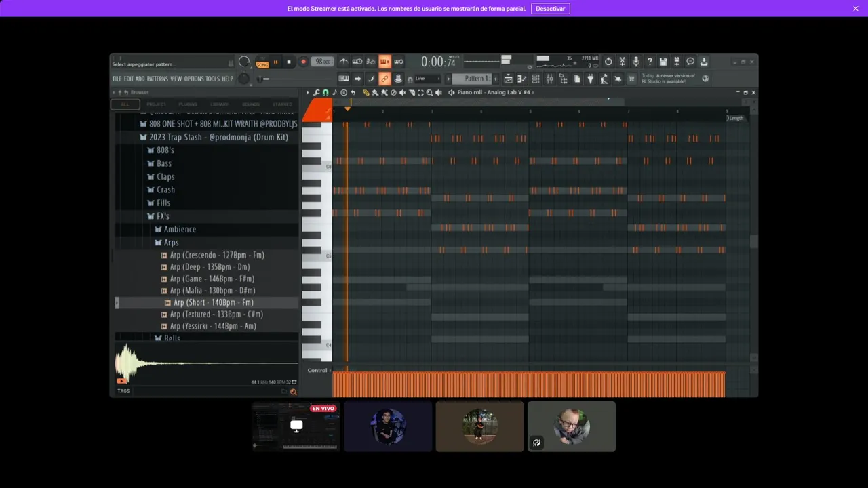Click the render/export download icon

(704, 62)
